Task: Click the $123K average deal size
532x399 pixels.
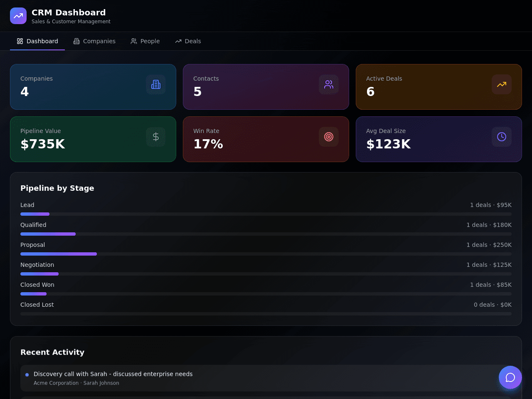Action: click(389, 144)
